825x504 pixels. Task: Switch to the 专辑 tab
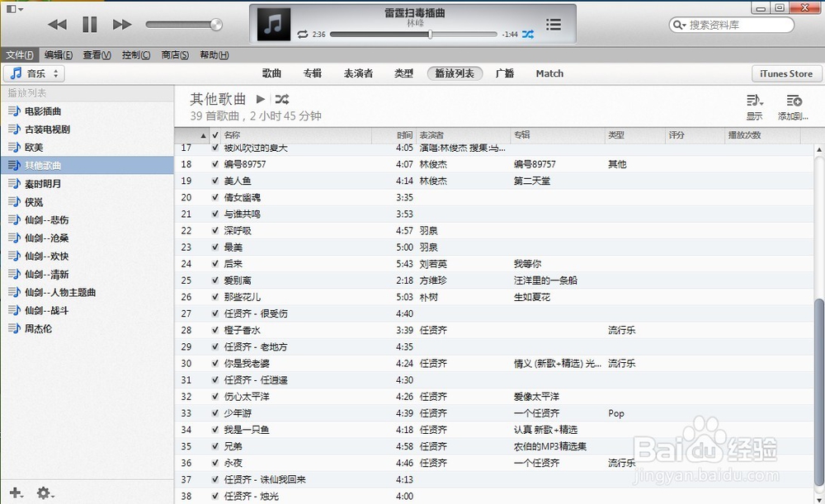(312, 73)
